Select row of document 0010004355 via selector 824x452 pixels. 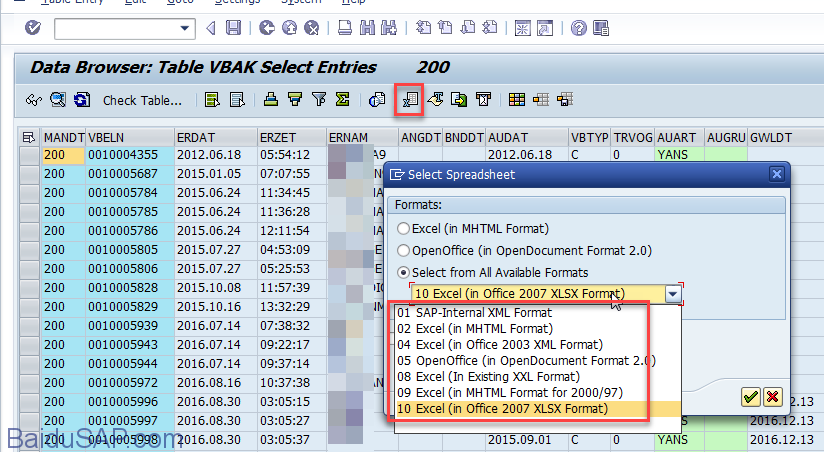(29, 155)
